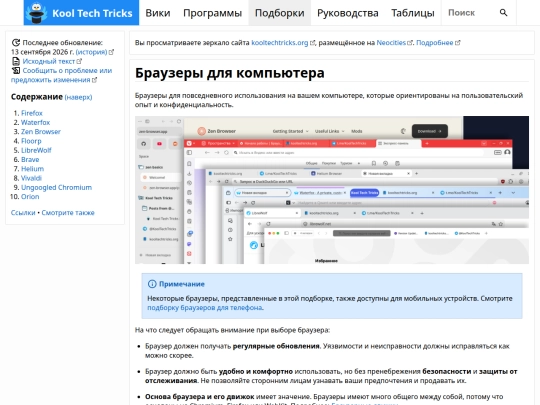Select the Подборки tab

click(280, 13)
